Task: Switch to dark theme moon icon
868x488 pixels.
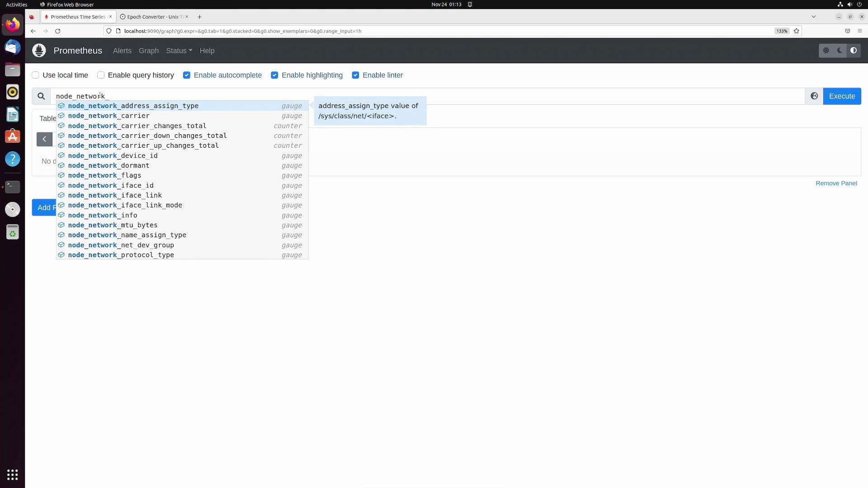Action: coord(840,51)
